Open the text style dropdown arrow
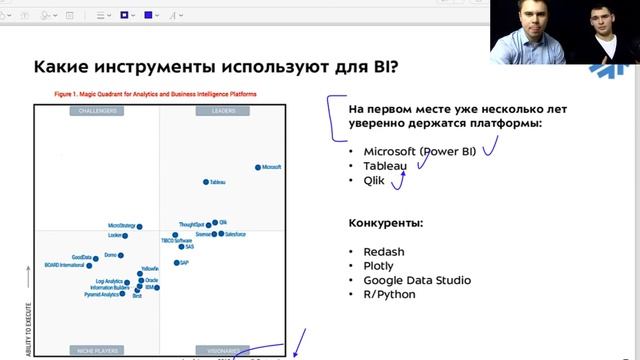Viewport: 640px width, 360px height. point(181,16)
